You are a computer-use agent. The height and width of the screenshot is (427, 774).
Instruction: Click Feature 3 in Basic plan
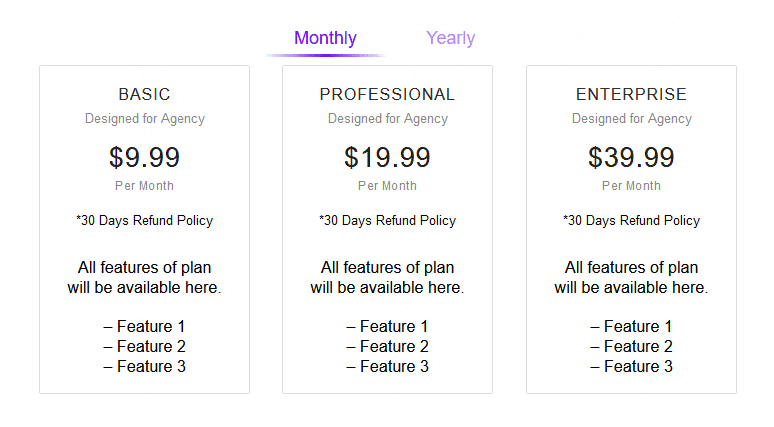tap(144, 366)
